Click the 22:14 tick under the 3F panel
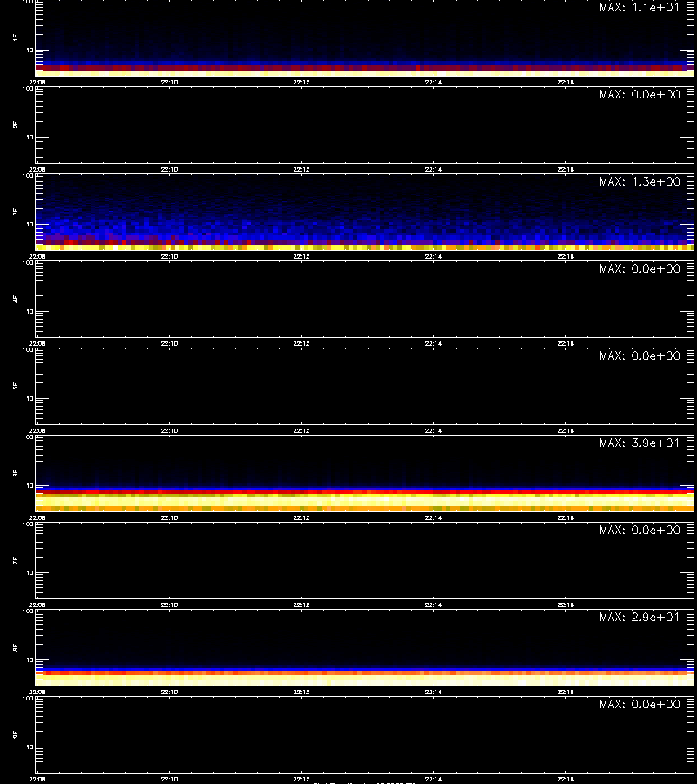Viewport: 697px width, 784px height. coord(433,256)
